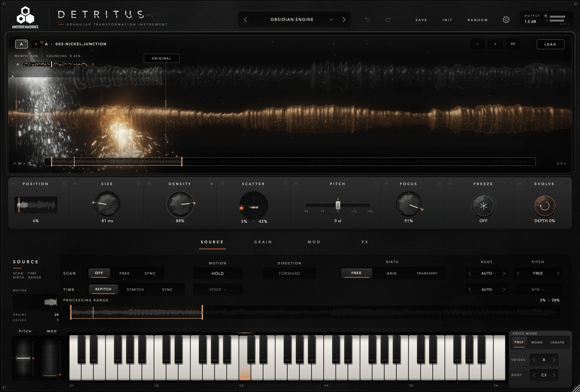Click Root Auto previous chevron in Source
This screenshot has height=392, width=580.
(470, 273)
